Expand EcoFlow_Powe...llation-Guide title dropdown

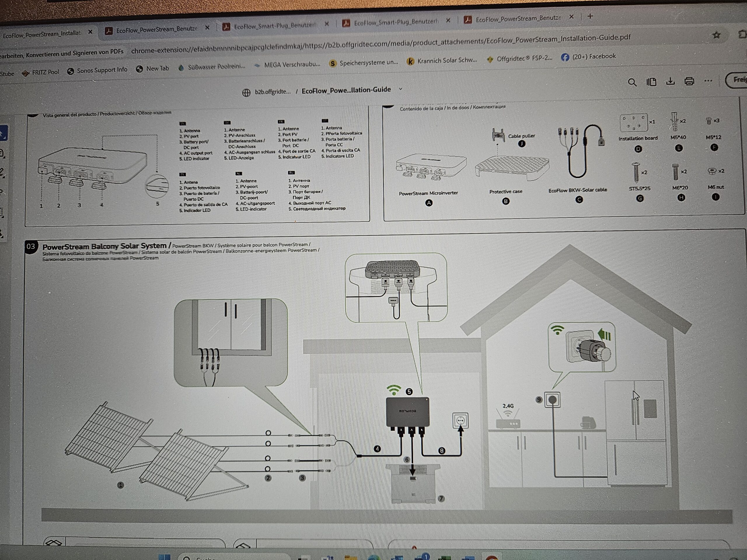click(401, 89)
